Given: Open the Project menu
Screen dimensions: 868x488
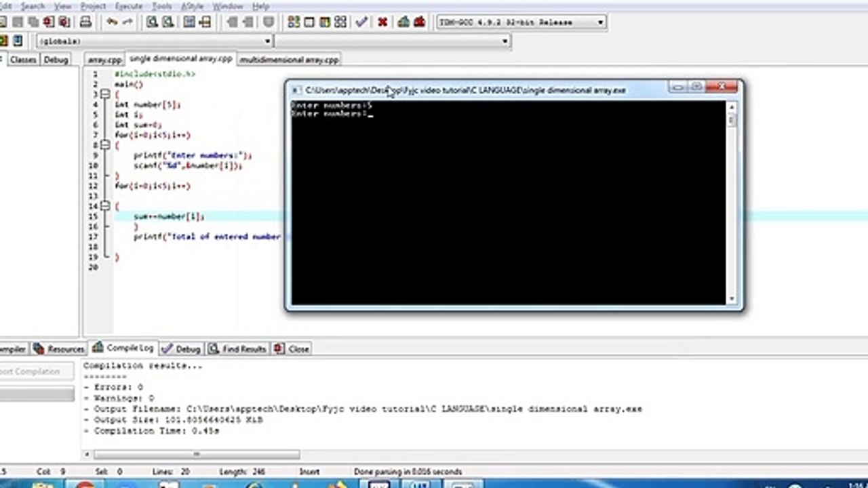Looking at the screenshot, I should pyautogui.click(x=94, y=6).
